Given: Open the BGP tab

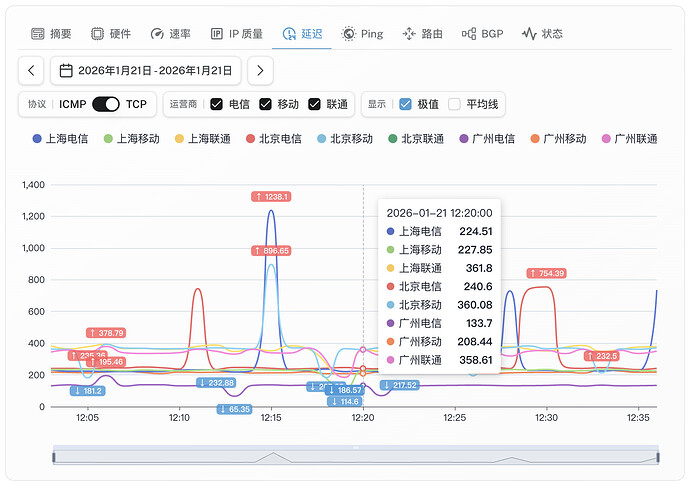Looking at the screenshot, I should click(x=482, y=34).
